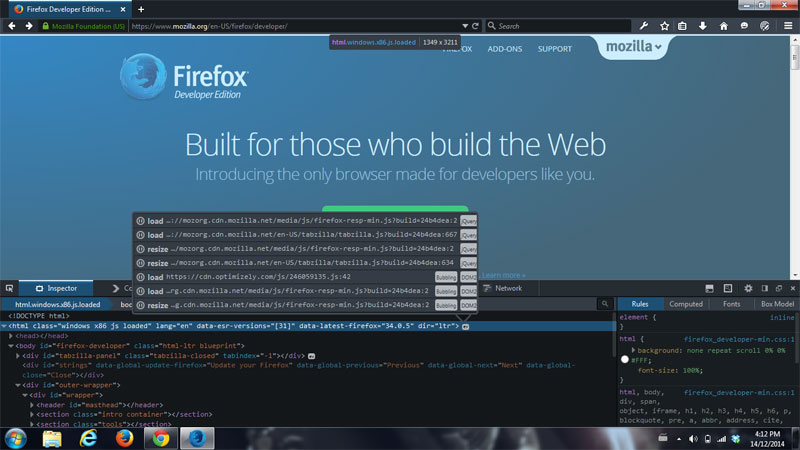Viewport: 800px width, 450px height.
Task: Open the Hello chat smiley icon
Action: click(x=744, y=26)
